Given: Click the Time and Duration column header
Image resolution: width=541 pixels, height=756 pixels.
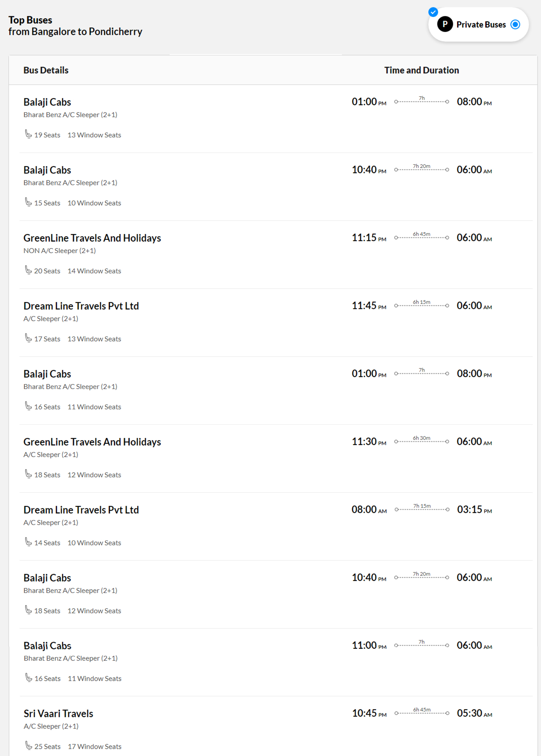Looking at the screenshot, I should pyautogui.click(x=421, y=70).
